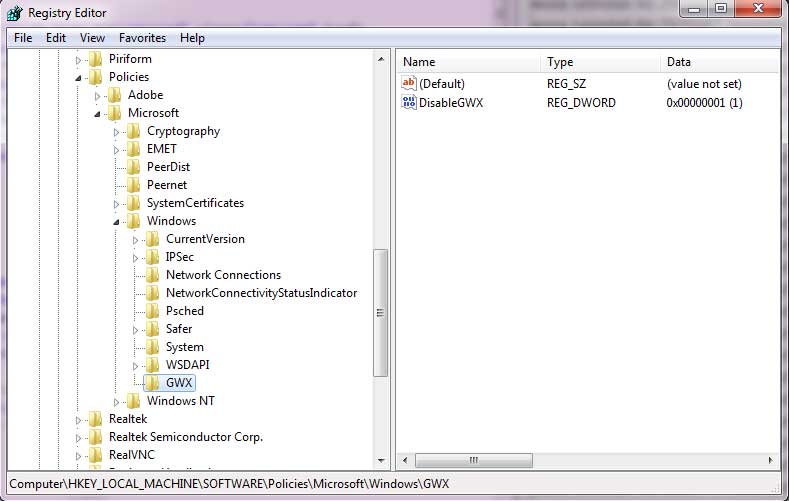Expand the CurrentVersion key
The image size is (789, 501).
[x=135, y=240]
